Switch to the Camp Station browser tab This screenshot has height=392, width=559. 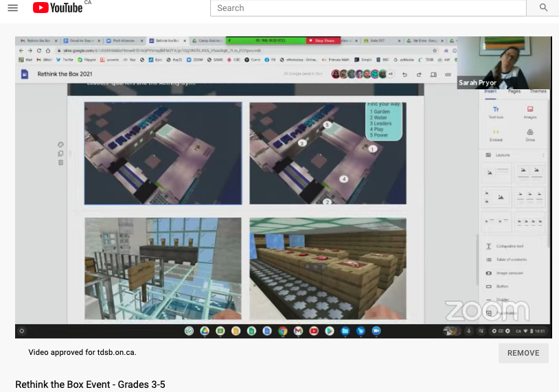[207, 41]
